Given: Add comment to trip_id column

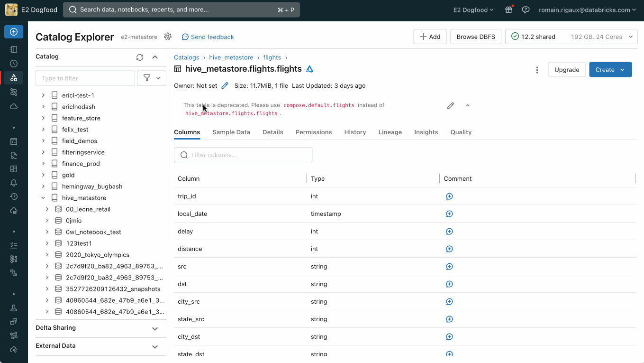Looking at the screenshot, I should pos(449,196).
